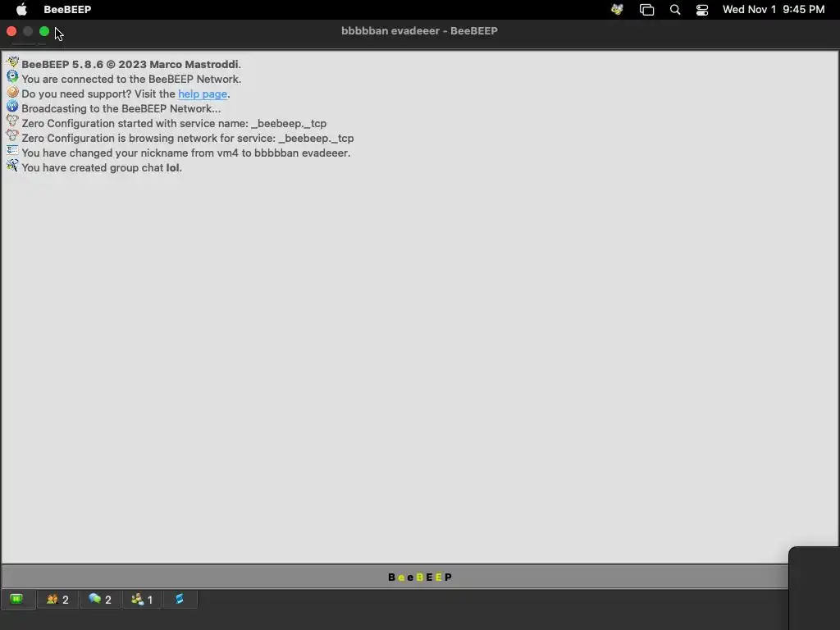Screen dimensions: 840x630
Task: Open the Apple menu
Action: tap(21, 10)
